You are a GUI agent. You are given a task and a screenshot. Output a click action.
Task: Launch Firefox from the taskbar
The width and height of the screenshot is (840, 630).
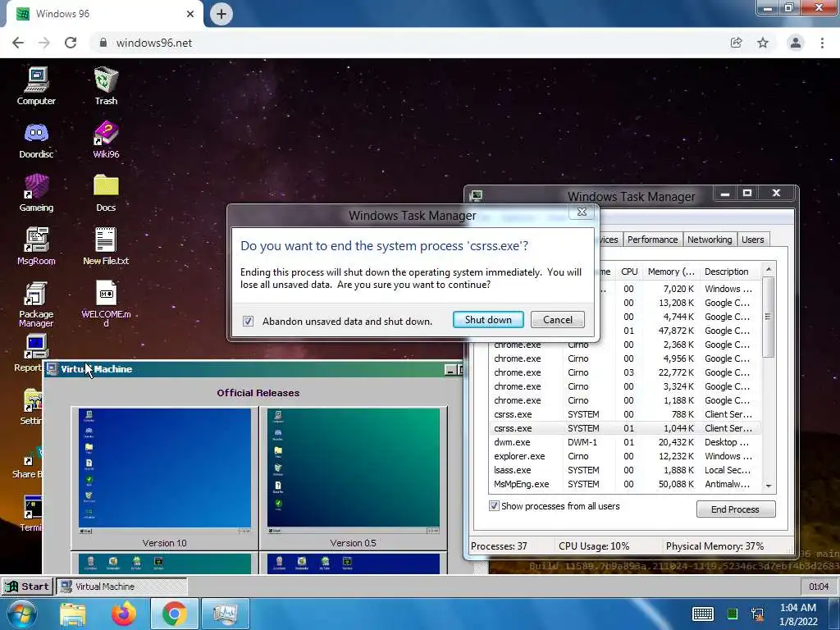pyautogui.click(x=123, y=614)
